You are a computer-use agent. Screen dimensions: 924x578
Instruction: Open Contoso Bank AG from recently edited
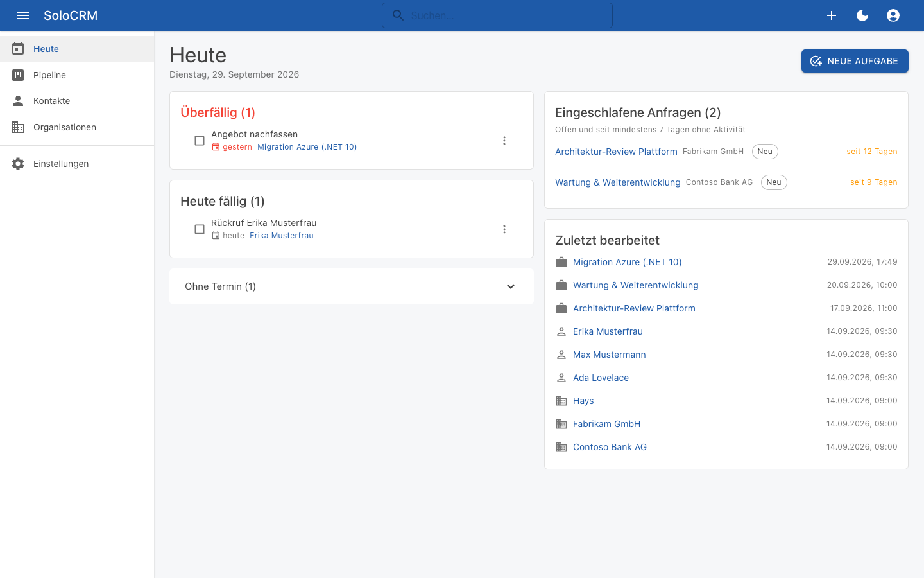tap(610, 447)
